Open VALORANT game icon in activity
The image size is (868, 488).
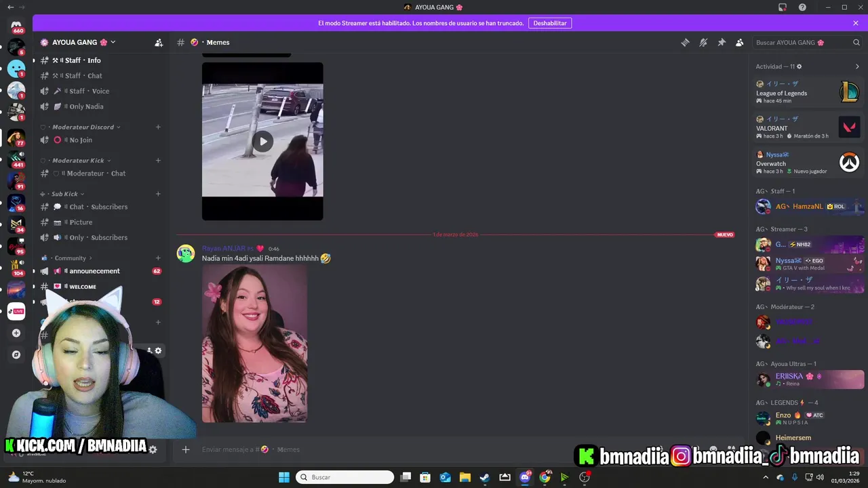[x=849, y=127]
